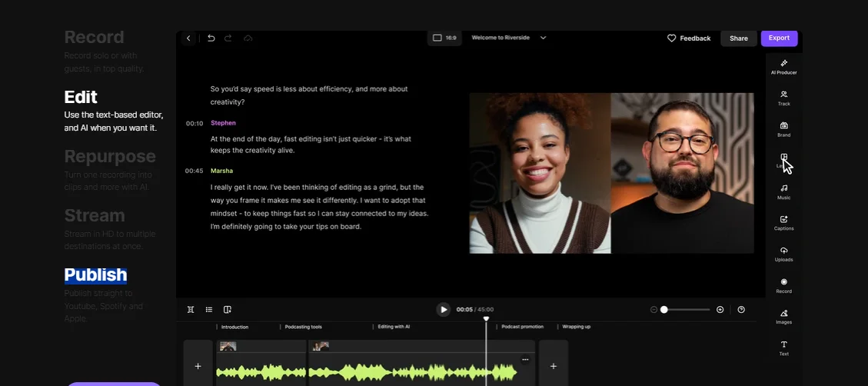Click the first green audio waveform clip
The height and width of the screenshot is (386, 868).
[261, 372]
